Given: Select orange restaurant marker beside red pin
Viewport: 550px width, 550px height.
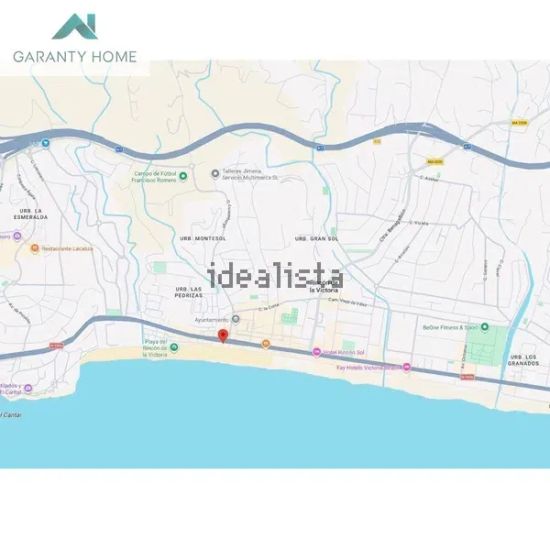Looking at the screenshot, I should click(x=266, y=344).
